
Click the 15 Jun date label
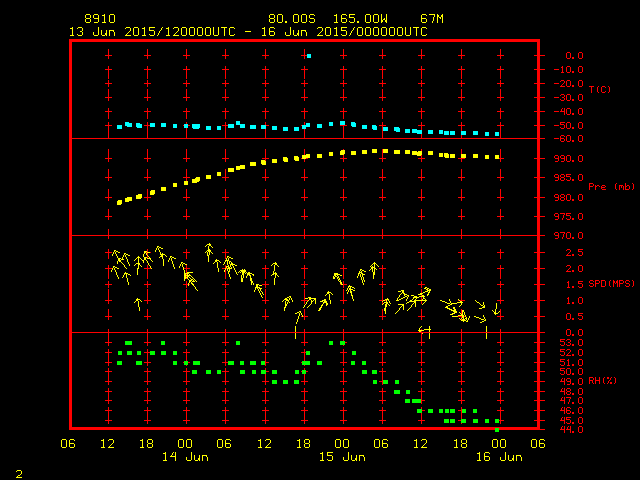[342, 457]
